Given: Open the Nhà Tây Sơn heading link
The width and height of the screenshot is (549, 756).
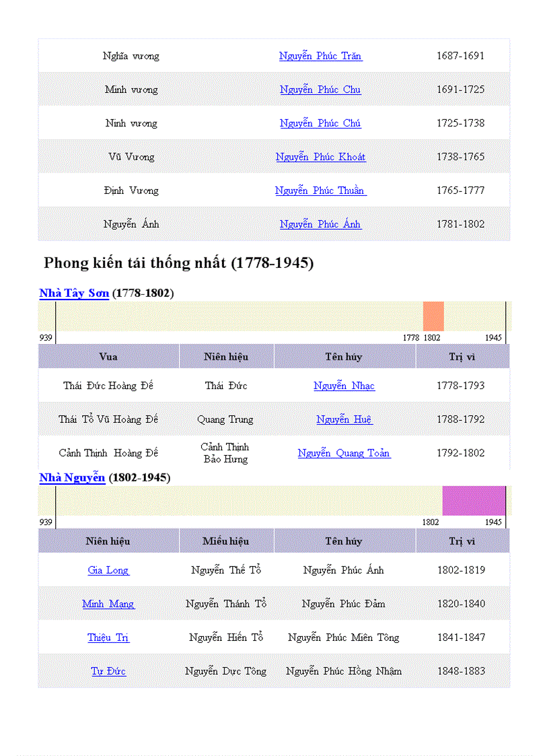Looking at the screenshot, I should (x=74, y=293).
